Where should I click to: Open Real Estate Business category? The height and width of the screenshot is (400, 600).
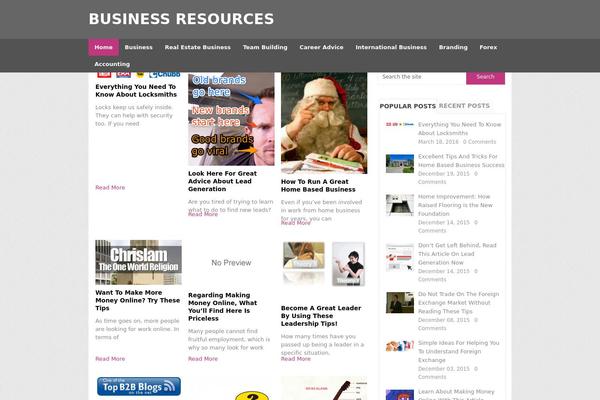[197, 47]
